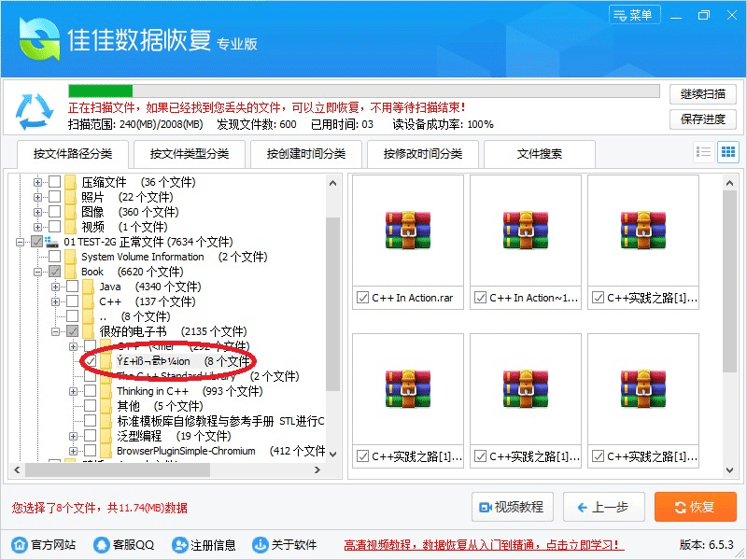Image resolution: width=747 pixels, height=560 pixels.
Task: Switch to 按文件类型分类 tab
Action: coord(190,154)
